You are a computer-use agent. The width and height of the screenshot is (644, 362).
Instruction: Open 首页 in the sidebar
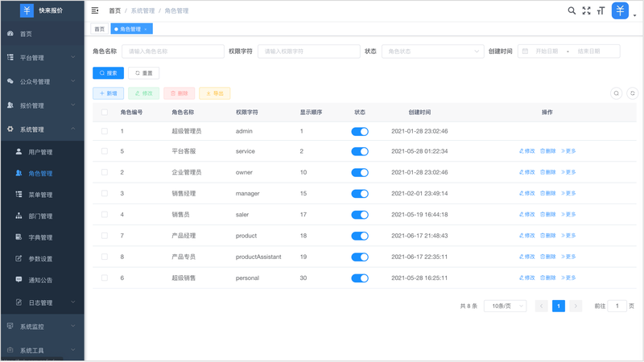[43, 34]
